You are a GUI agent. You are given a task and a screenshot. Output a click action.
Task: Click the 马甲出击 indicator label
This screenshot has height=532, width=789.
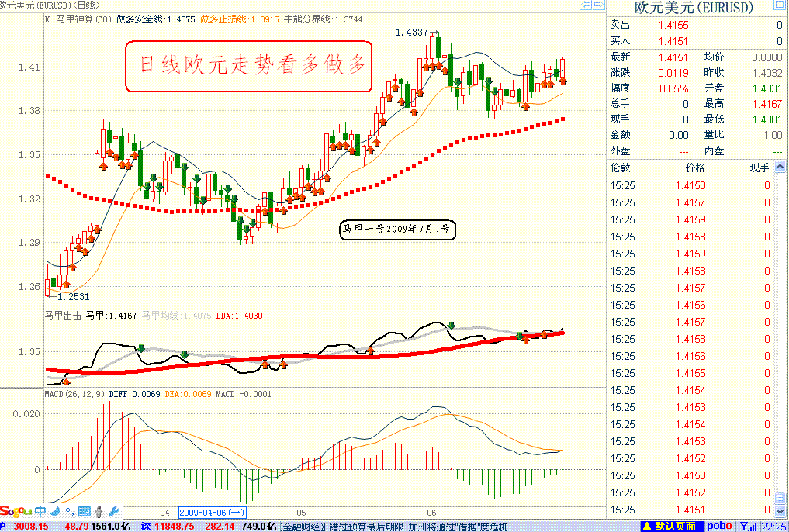pos(62,316)
